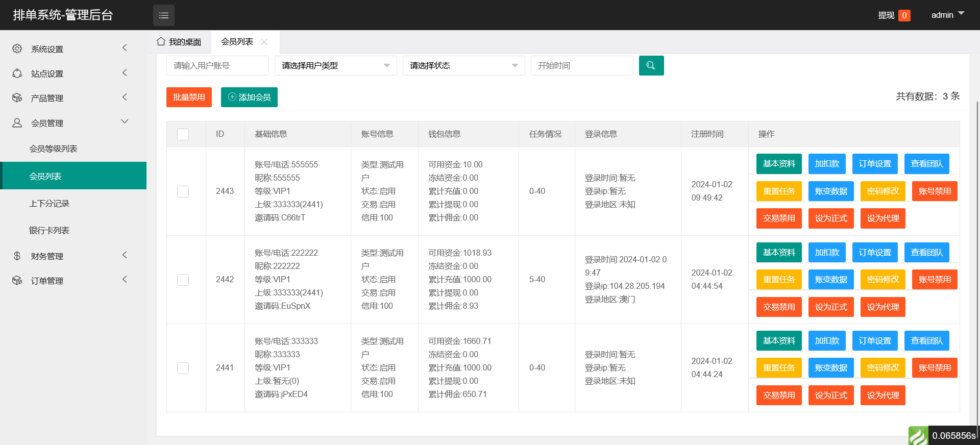Switch to the 我的桌面 tab
980x445 pixels.
179,42
